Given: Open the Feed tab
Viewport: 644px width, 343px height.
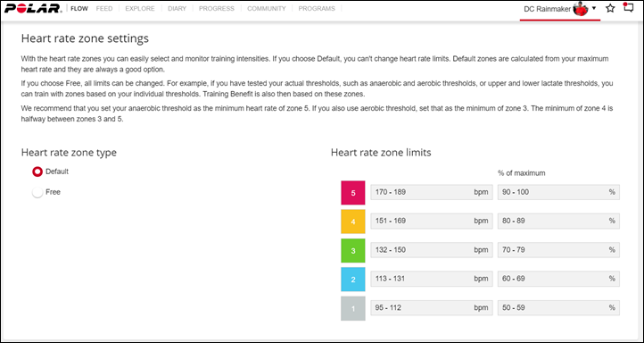Looking at the screenshot, I should click(104, 8).
